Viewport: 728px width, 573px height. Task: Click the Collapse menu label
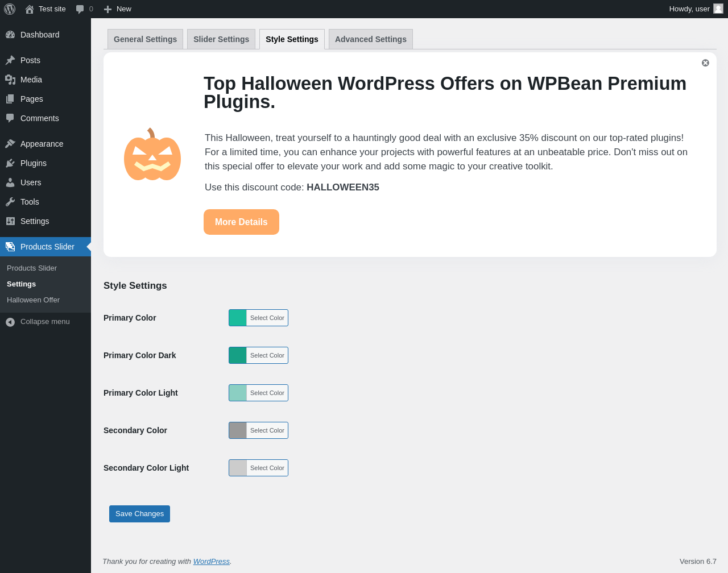tap(45, 322)
